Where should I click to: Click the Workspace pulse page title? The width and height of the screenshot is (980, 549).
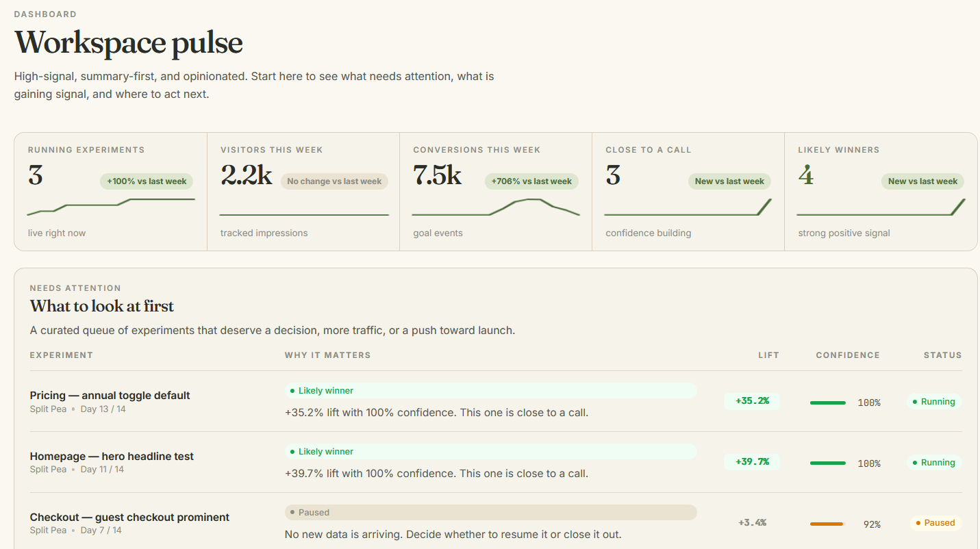pyautogui.click(x=129, y=42)
